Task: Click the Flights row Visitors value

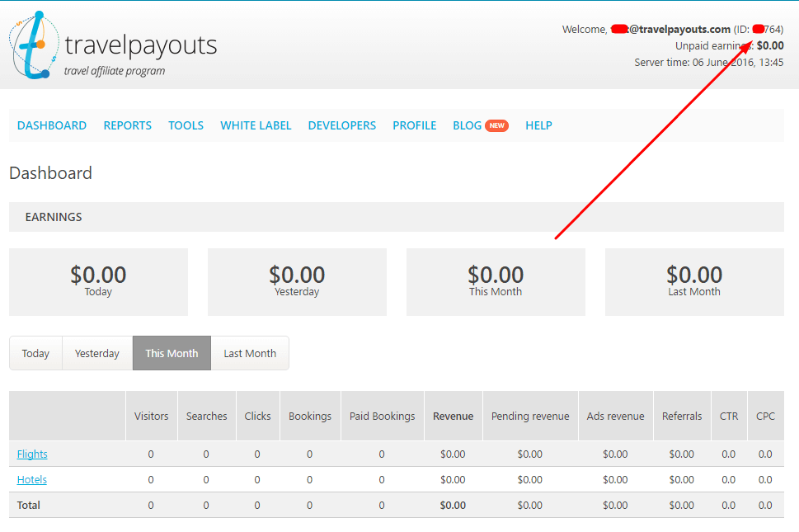Action: (x=151, y=454)
